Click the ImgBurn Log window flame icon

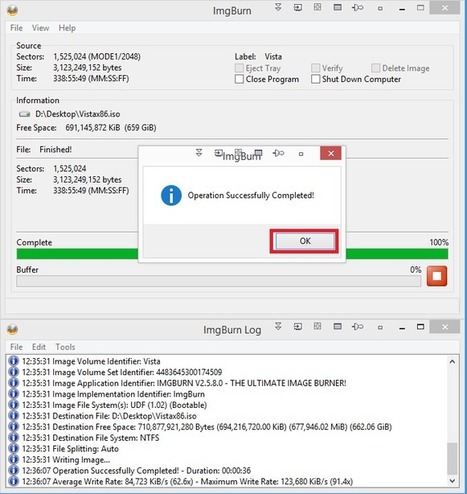(12, 329)
